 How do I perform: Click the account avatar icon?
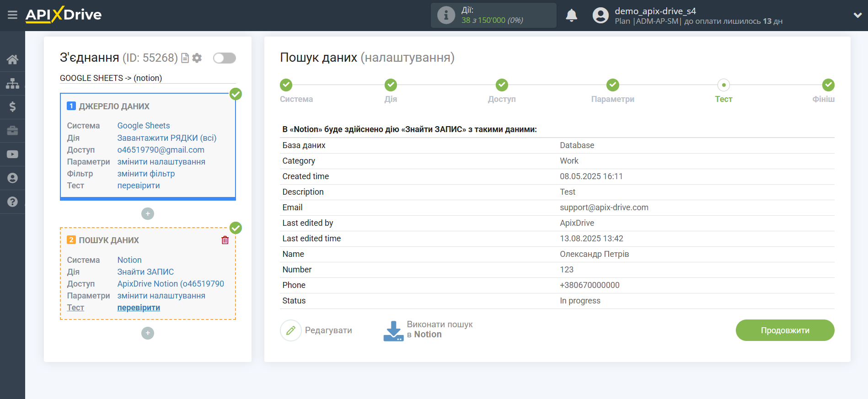tap(600, 16)
